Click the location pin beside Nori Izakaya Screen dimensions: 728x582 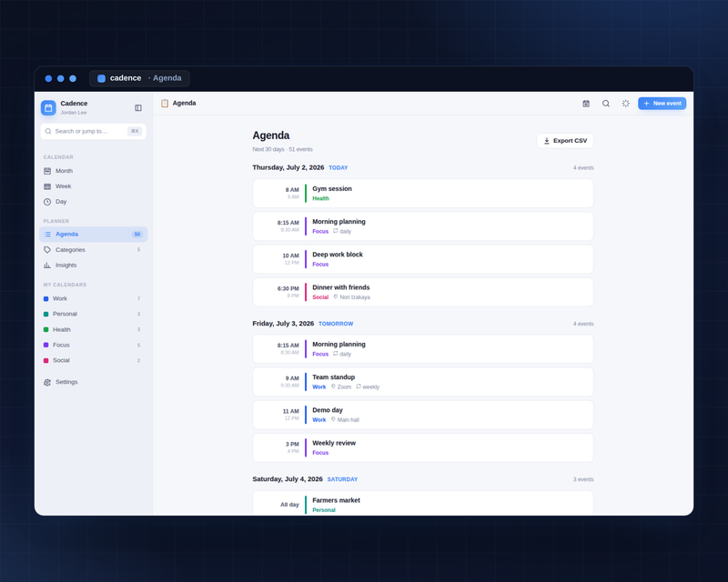tap(336, 296)
